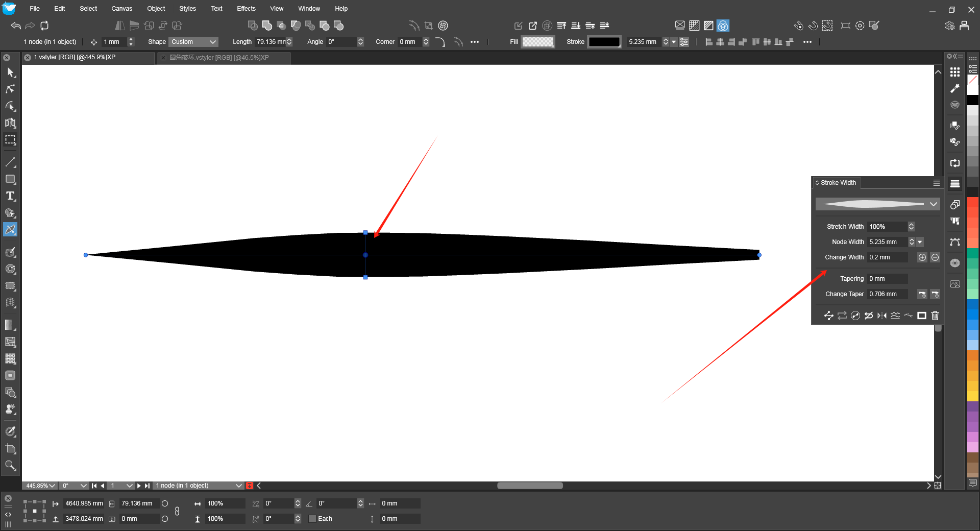Switch to the second vstyler document tab

coord(219,58)
